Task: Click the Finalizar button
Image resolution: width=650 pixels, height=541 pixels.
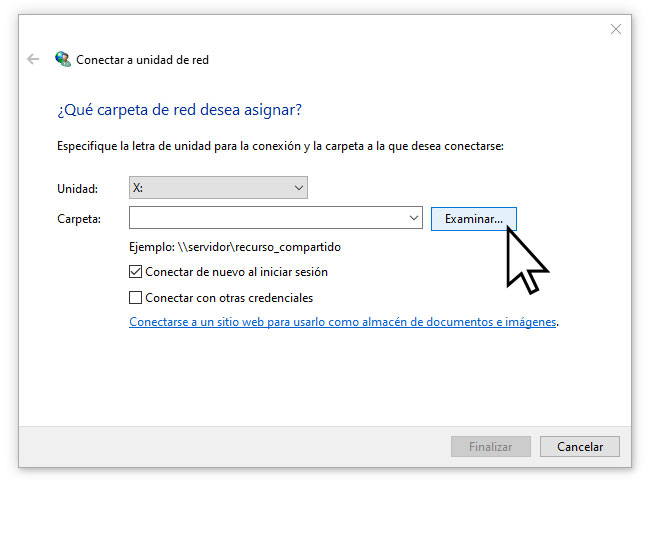Action: tap(491, 446)
